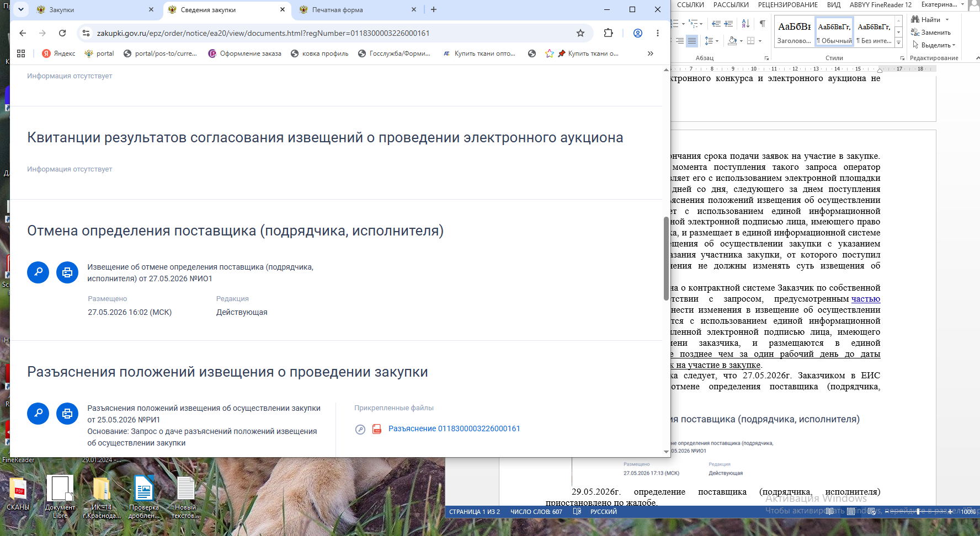Follow the частью hyperlink in the Word document
Screen dimensions: 980x536
point(866,299)
